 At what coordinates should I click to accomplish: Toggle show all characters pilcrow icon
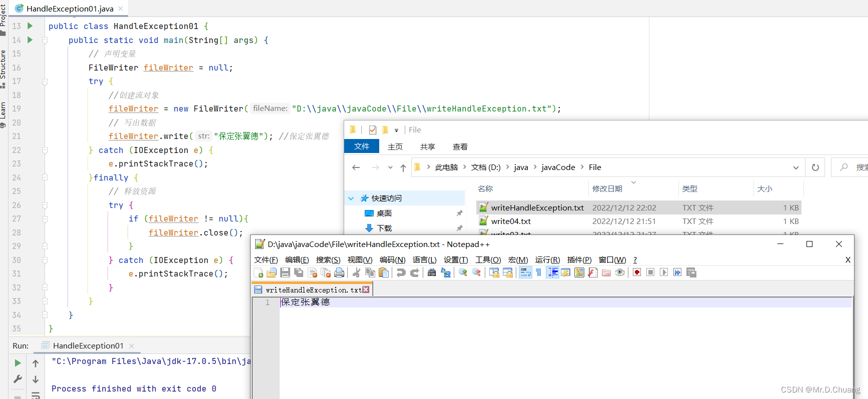click(x=539, y=272)
